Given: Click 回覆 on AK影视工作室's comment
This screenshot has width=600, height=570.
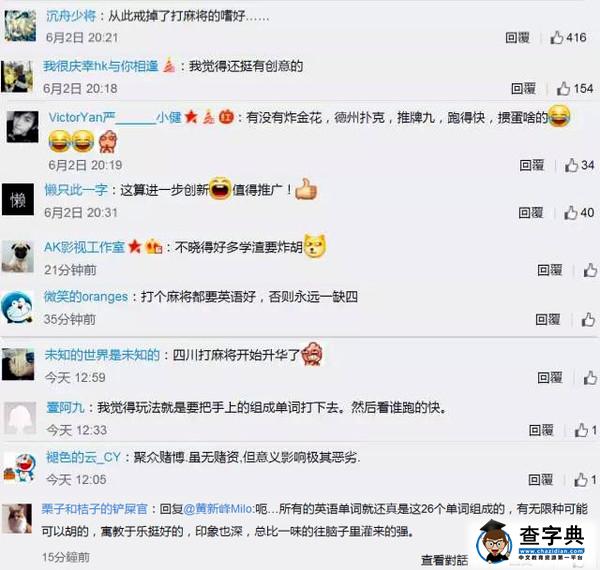Looking at the screenshot, I should pos(549,270).
